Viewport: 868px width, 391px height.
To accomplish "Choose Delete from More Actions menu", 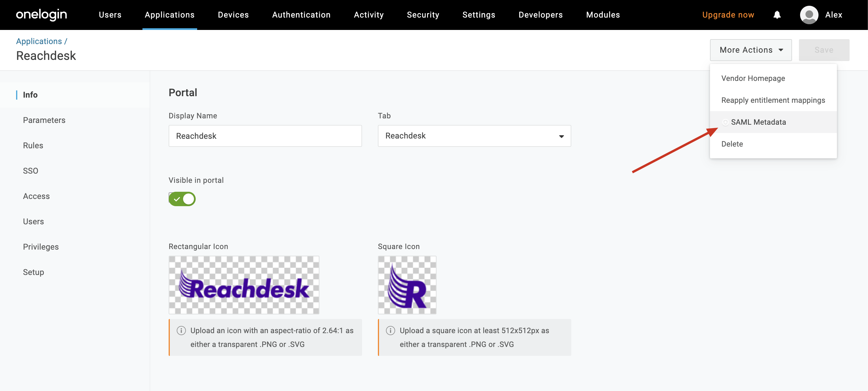I will coord(773,144).
